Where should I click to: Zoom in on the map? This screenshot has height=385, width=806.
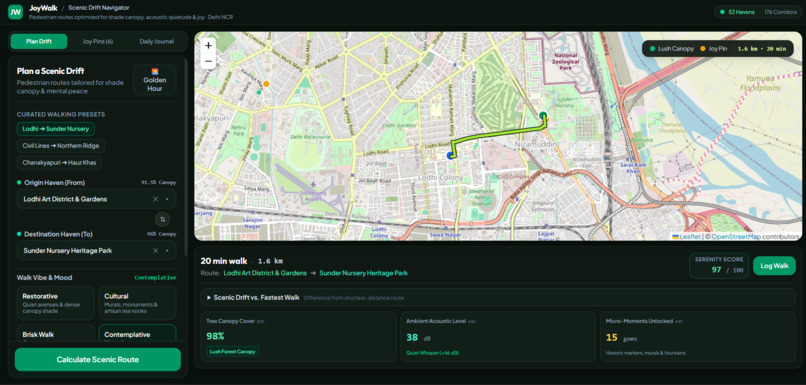tap(208, 46)
